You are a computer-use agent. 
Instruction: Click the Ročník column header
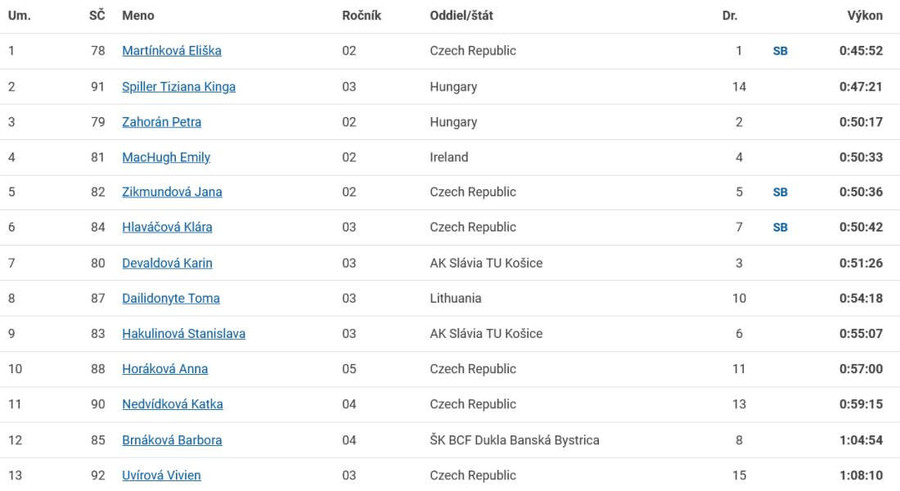(x=362, y=16)
